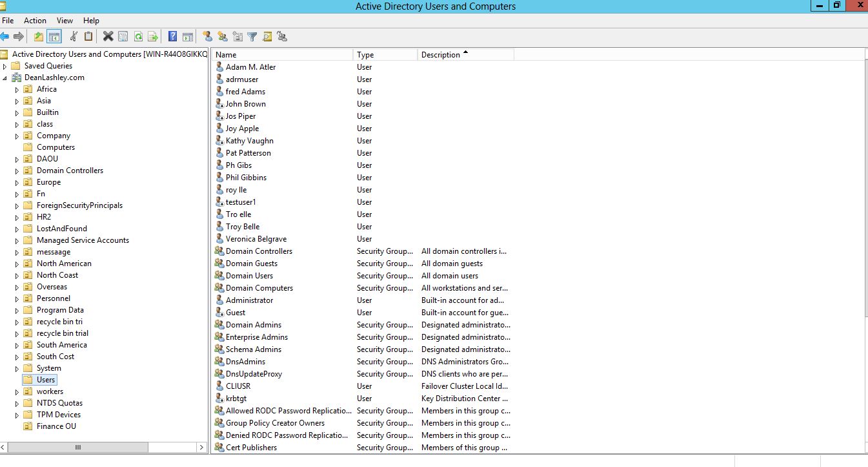Expand the Builtin container
The image size is (868, 467).
[x=17, y=112]
